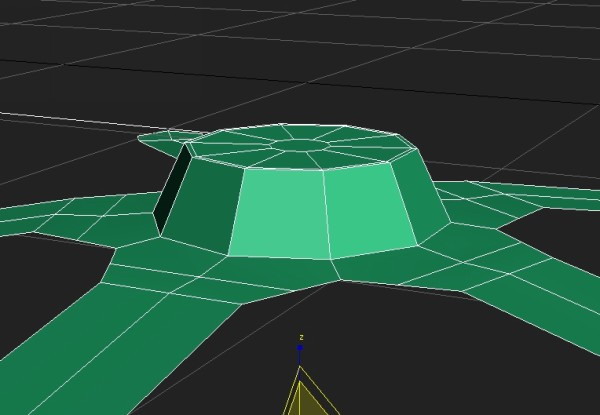Click the very dark narrow polygon on cylinder's left
This screenshot has height=415, width=600.
click(172, 188)
